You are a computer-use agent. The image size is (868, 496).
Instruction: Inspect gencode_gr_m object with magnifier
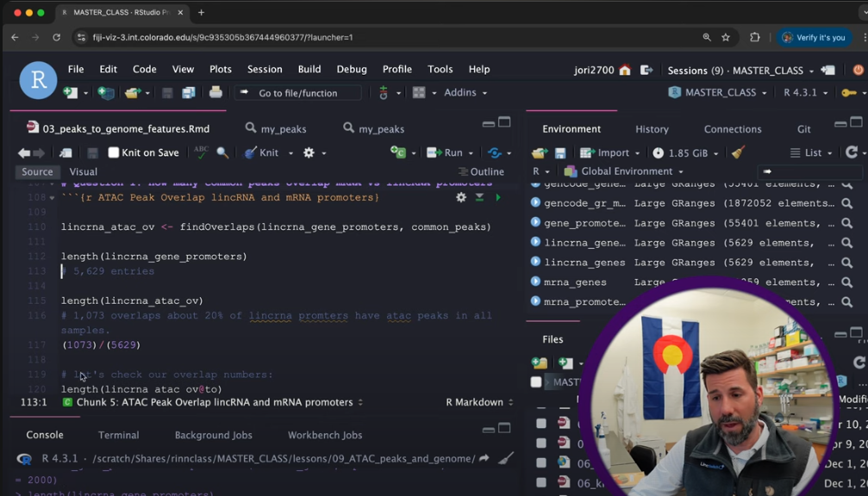[847, 203]
